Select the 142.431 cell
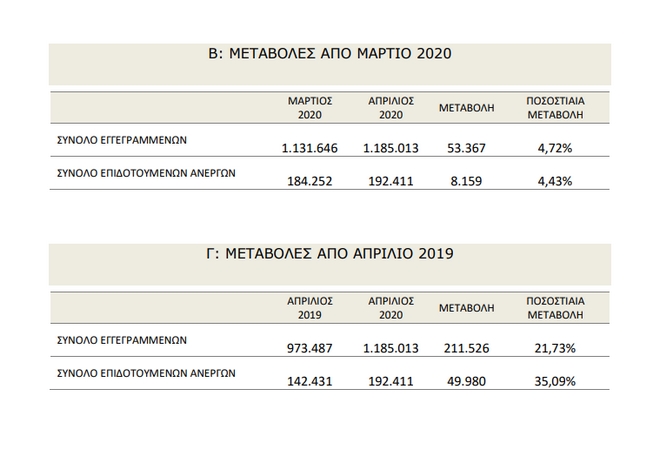660x450 pixels. pyautogui.click(x=310, y=383)
